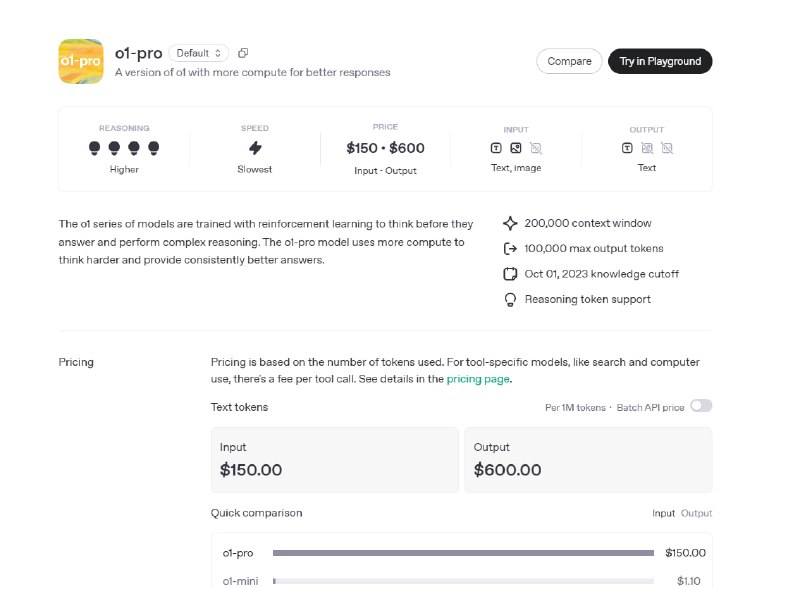Click the disabled image output icon

(x=647, y=148)
